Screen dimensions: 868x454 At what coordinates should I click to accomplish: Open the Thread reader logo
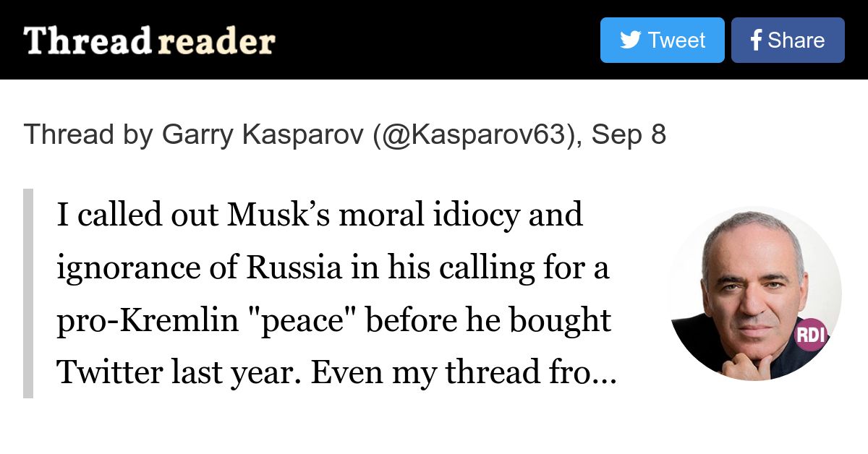(150, 41)
